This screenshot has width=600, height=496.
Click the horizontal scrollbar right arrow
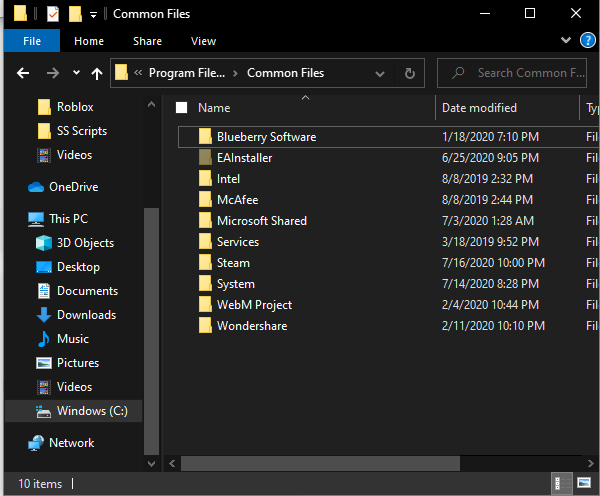591,464
